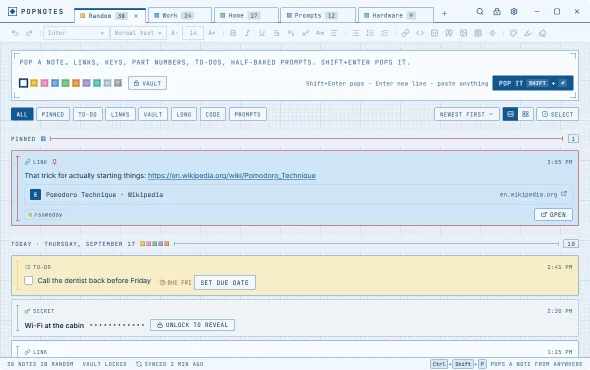Insert a bulleted list
The height and width of the screenshot is (370, 590).
356,33
